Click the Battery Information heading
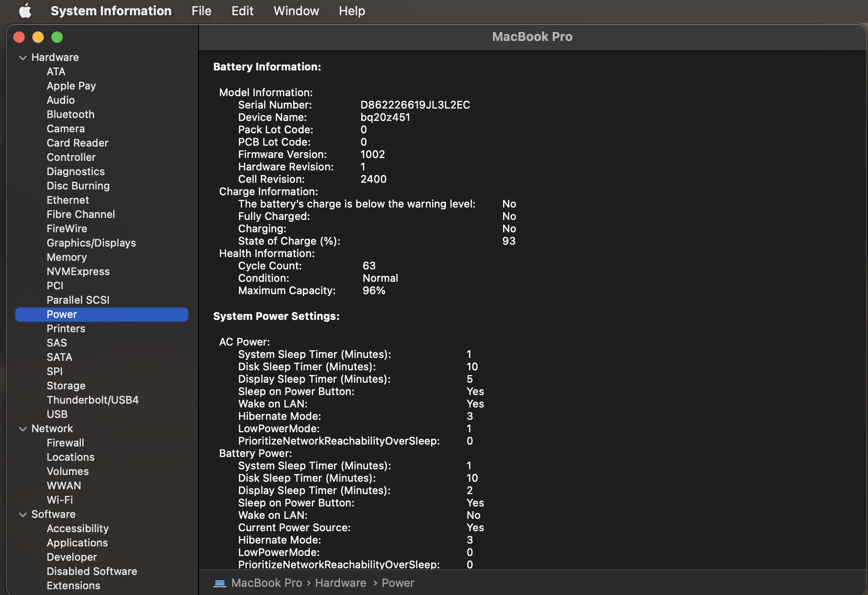 tap(267, 67)
